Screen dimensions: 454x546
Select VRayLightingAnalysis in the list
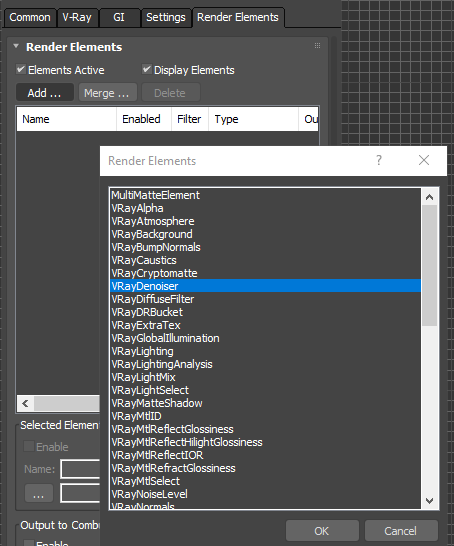[x=265, y=364]
